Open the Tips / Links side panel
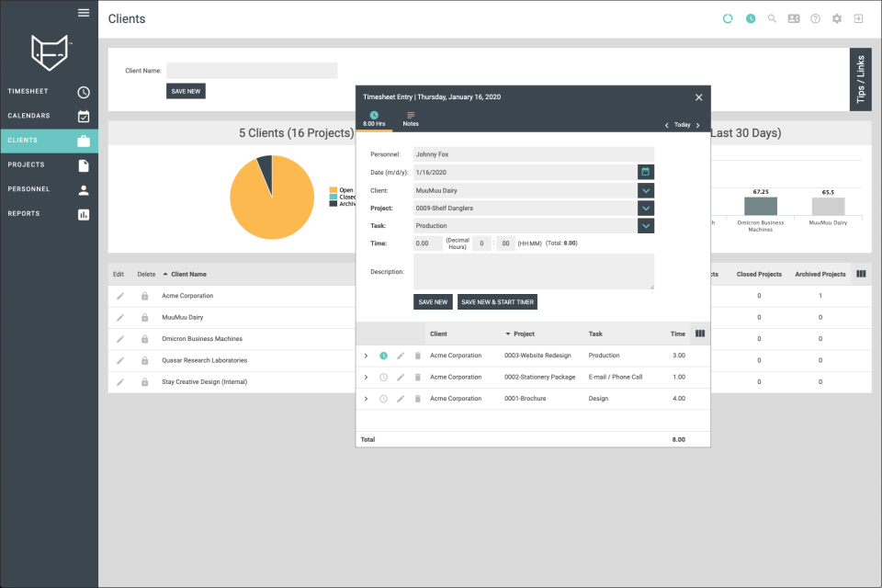This screenshot has height=588, width=882. point(860,79)
